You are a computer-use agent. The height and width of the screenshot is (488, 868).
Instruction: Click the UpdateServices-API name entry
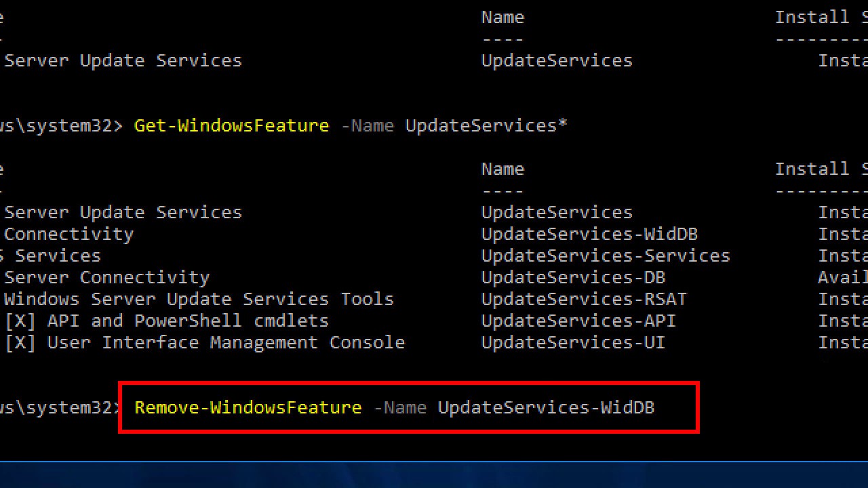coord(578,321)
